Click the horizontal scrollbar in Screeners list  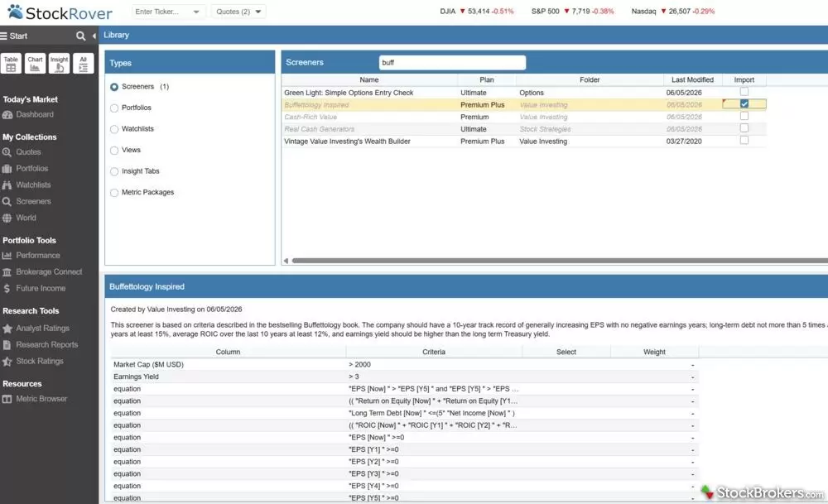click(560, 261)
